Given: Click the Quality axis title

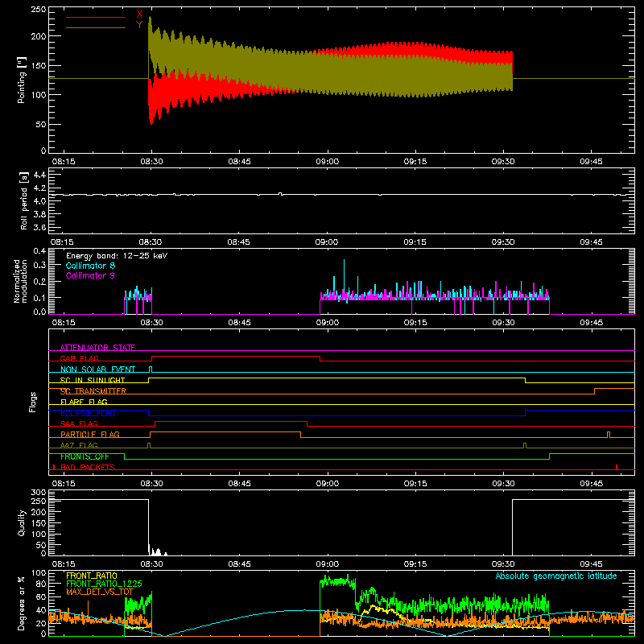Looking at the screenshot, I should point(22,522).
